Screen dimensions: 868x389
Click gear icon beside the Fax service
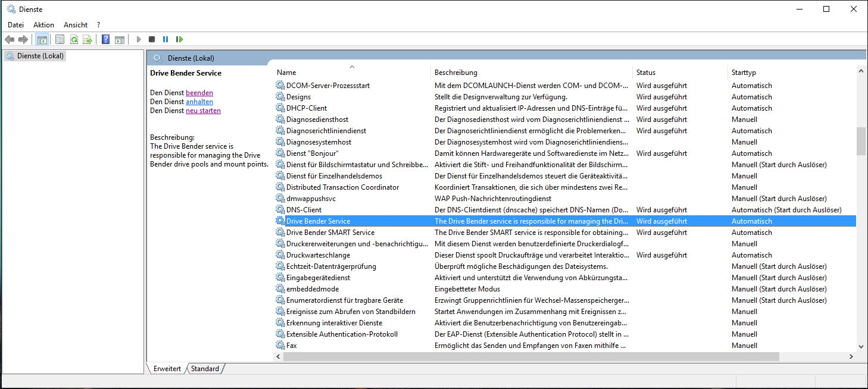click(280, 345)
